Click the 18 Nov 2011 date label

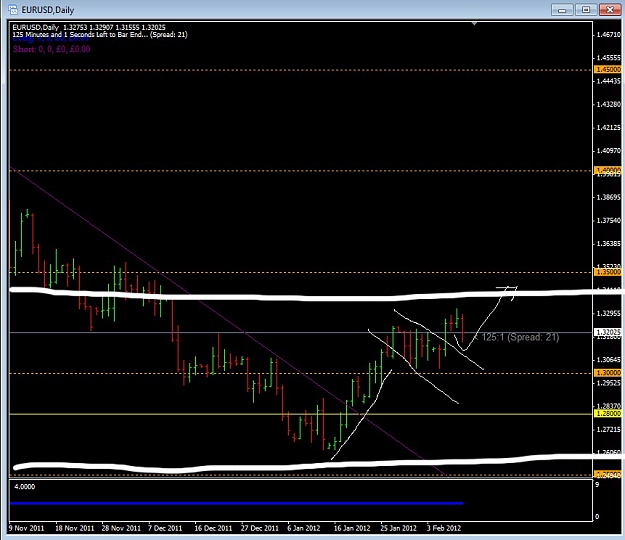coord(75,528)
